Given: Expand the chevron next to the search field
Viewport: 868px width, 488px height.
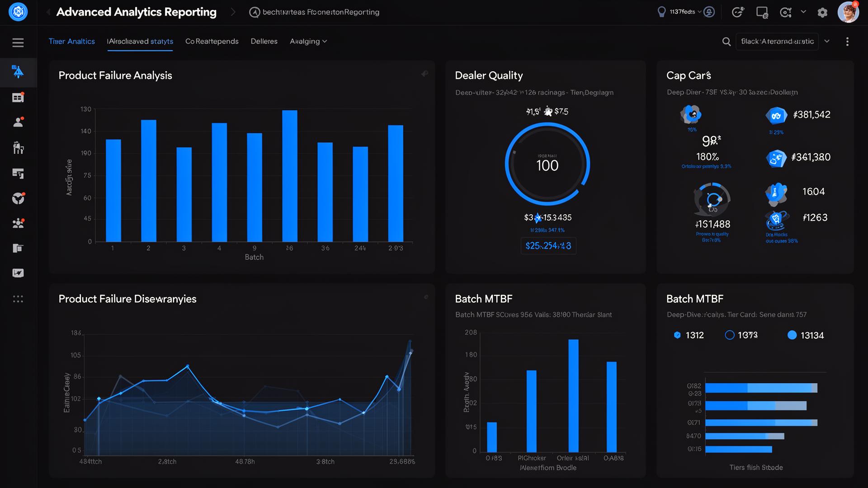Looking at the screenshot, I should coord(827,41).
